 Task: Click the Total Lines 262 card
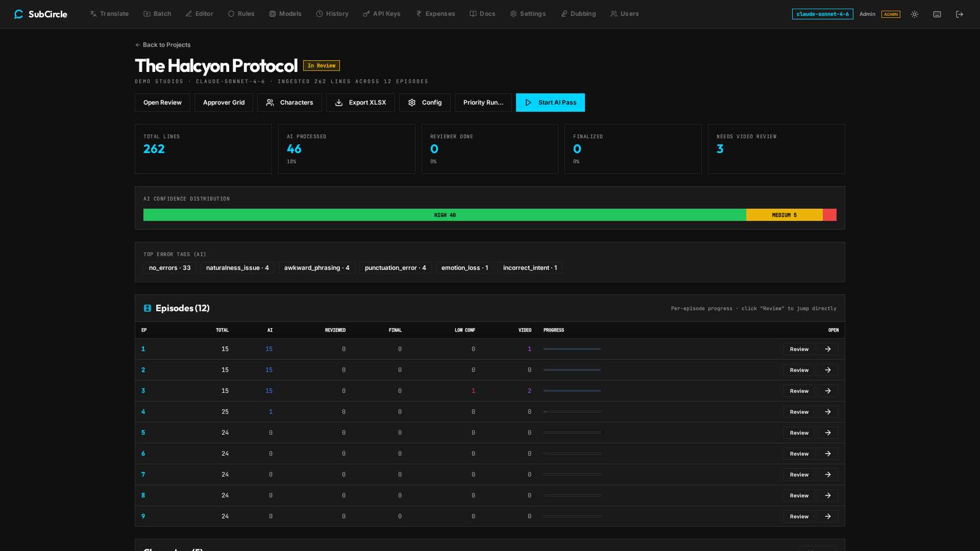click(x=203, y=149)
